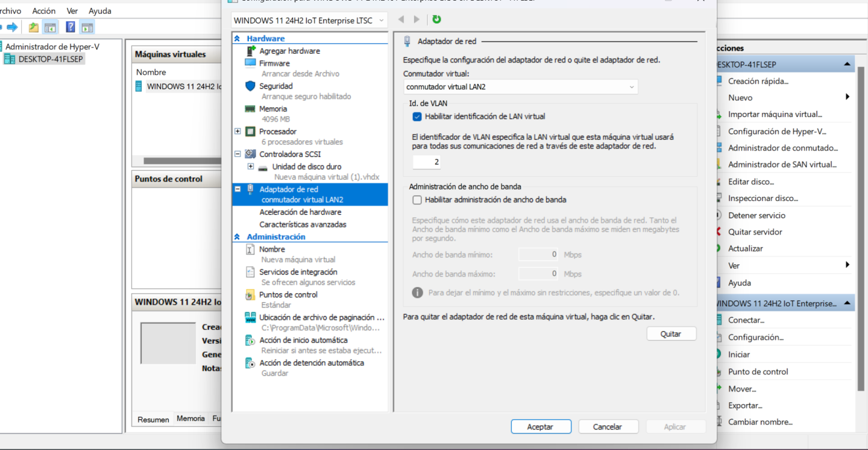This screenshot has width=868, height=450.
Task: Open Puntos de control settings icon
Action: point(251,295)
